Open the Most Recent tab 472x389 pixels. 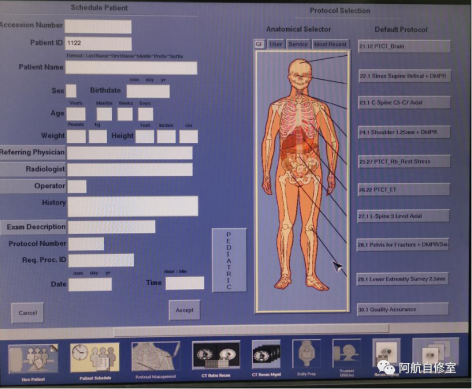(x=330, y=44)
